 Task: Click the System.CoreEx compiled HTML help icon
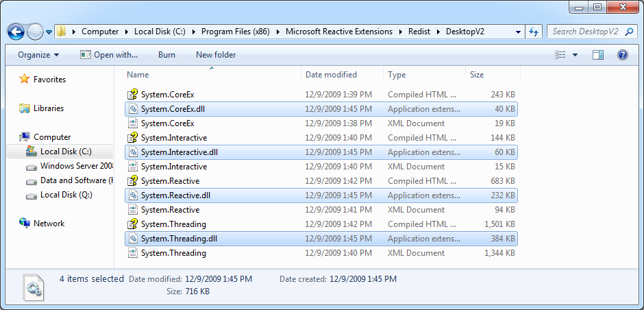[132, 95]
